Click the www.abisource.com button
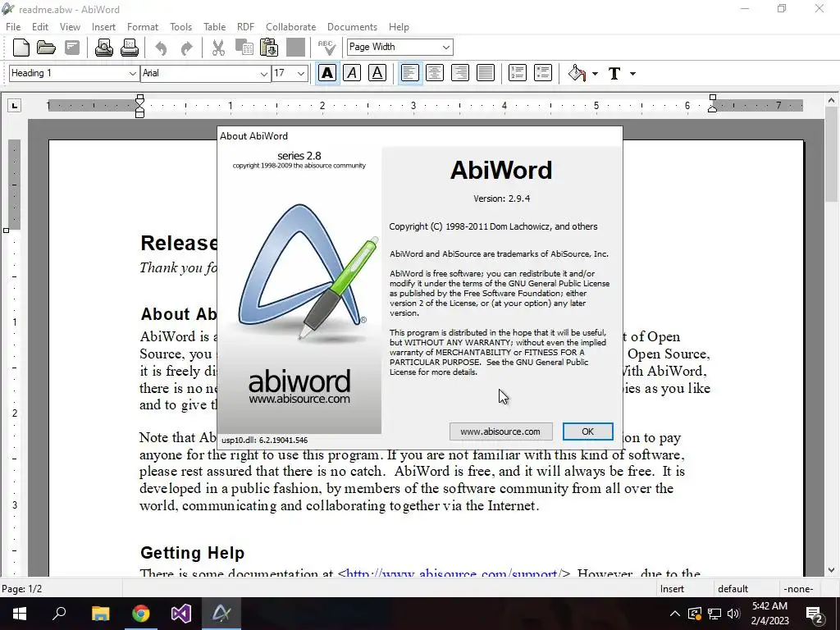The width and height of the screenshot is (840, 630). tap(500, 431)
